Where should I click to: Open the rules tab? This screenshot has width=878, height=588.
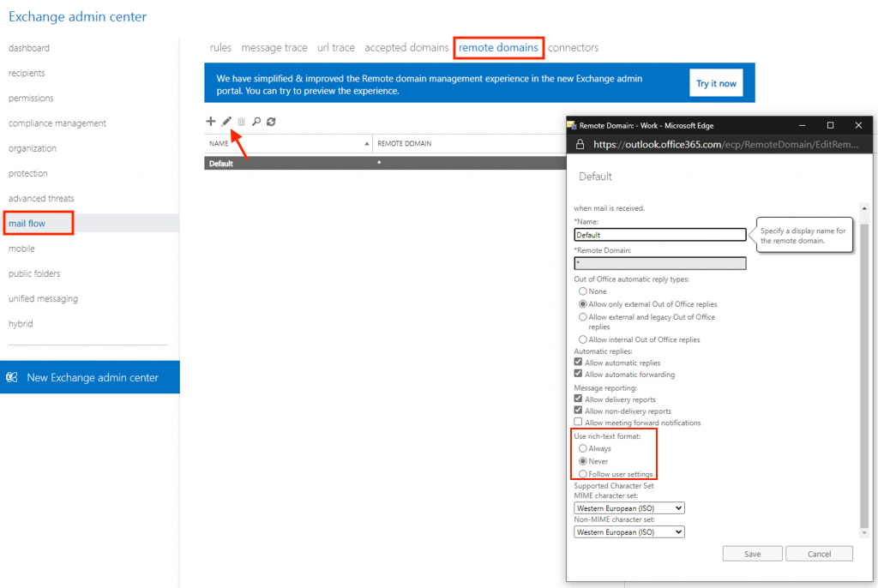point(220,48)
